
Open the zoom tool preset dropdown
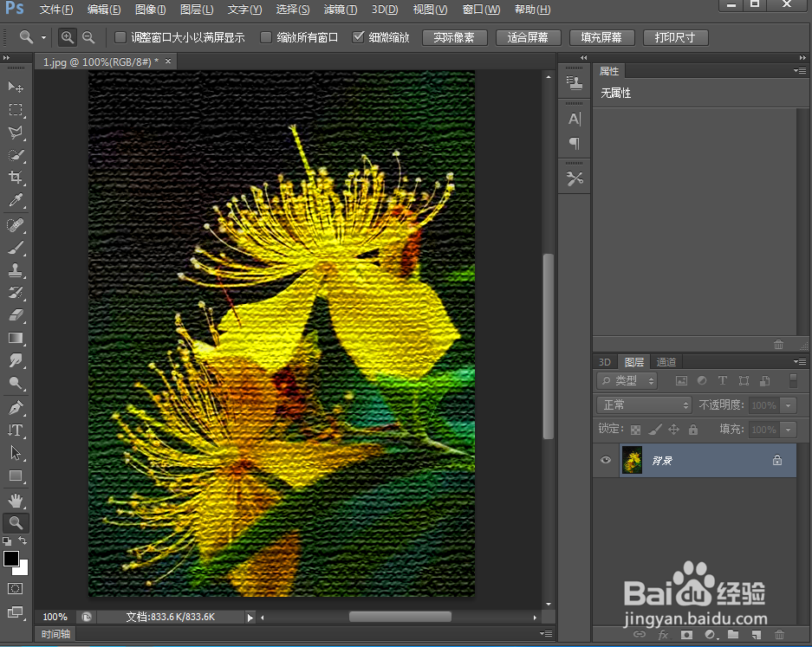(x=43, y=37)
